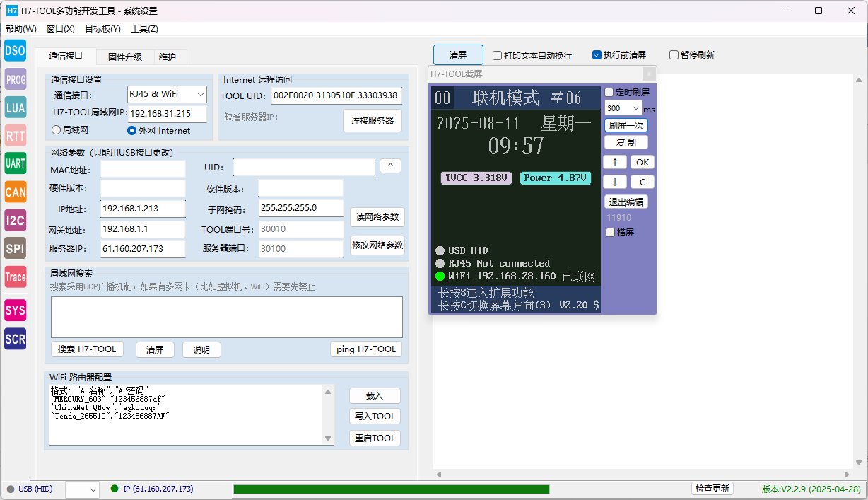Select the SCR screen capture icon
Image resolution: width=868 pixels, height=500 pixels.
(16, 339)
